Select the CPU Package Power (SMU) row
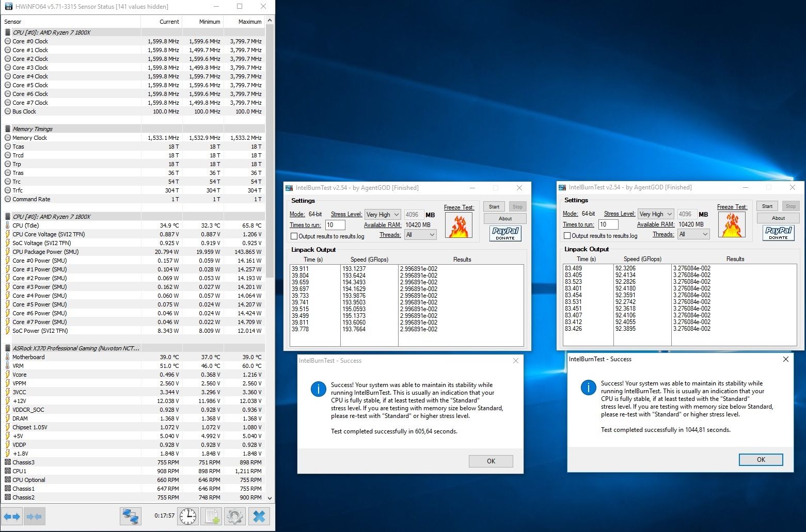This screenshot has height=532, width=806. coord(133,252)
